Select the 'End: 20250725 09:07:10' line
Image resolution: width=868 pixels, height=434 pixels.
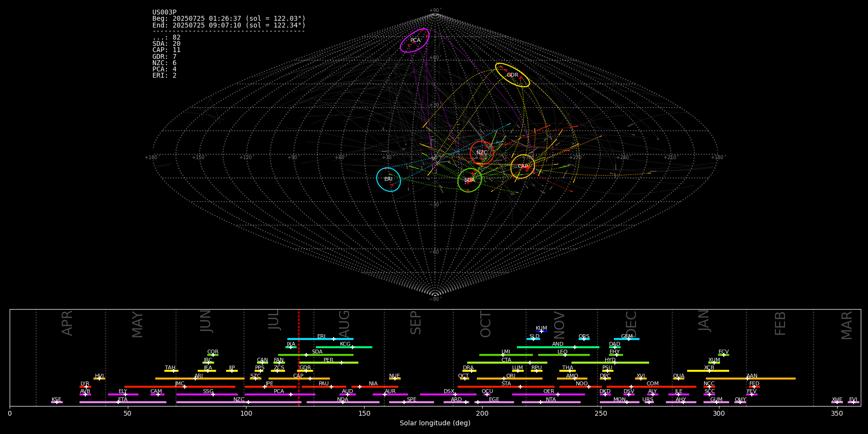(x=229, y=25)
